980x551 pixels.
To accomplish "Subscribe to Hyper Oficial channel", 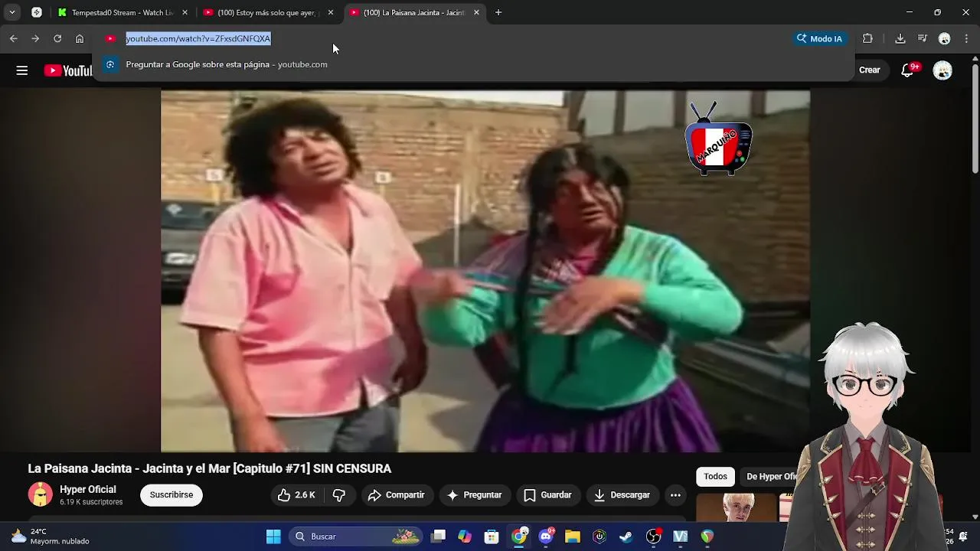I will tap(171, 495).
